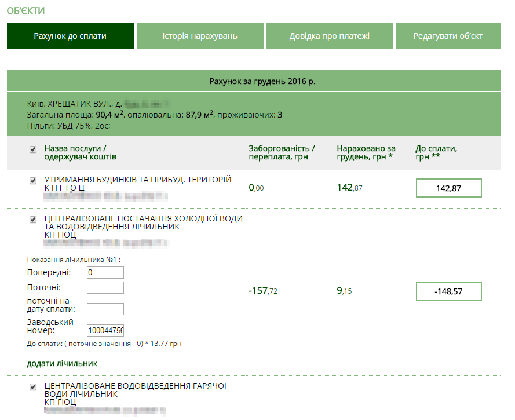515x420 pixels.
Task: Click the -157,72 debt value
Action: click(x=263, y=291)
